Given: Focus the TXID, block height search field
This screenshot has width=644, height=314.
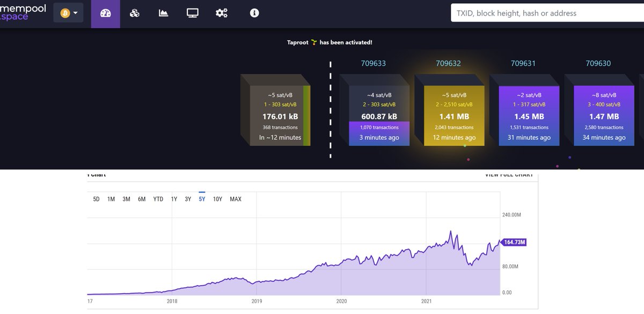Looking at the screenshot, I should pos(547,13).
